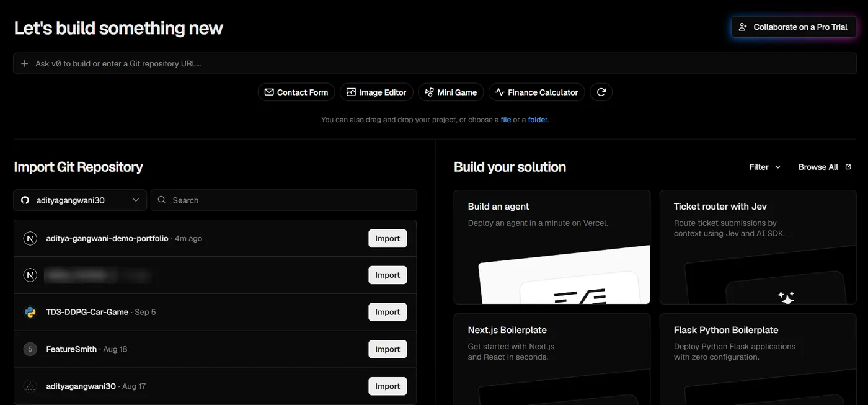This screenshot has width=868, height=405.
Task: Click 'Deploy an agent in a minute' text
Action: click(538, 223)
